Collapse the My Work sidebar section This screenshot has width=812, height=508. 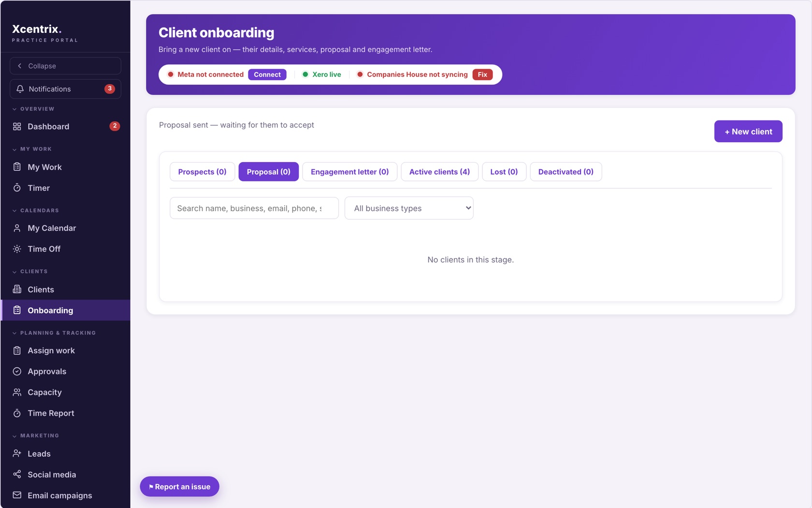(32, 149)
